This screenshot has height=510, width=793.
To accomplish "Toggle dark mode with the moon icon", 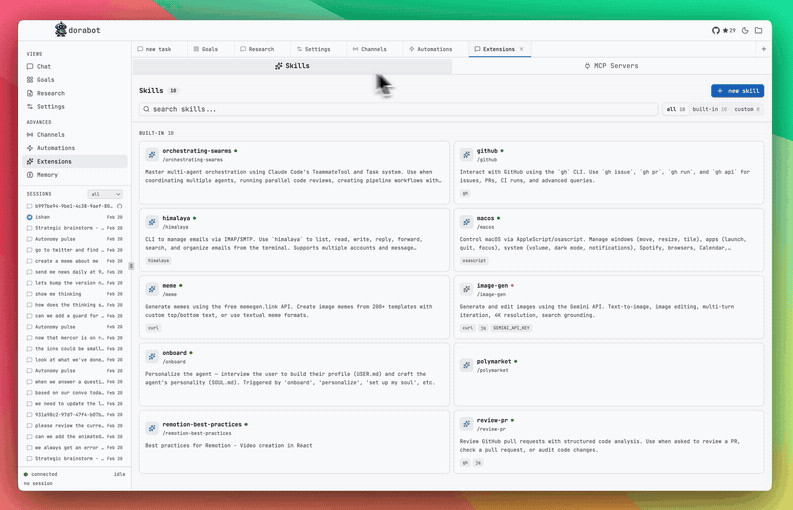I will tap(745, 30).
